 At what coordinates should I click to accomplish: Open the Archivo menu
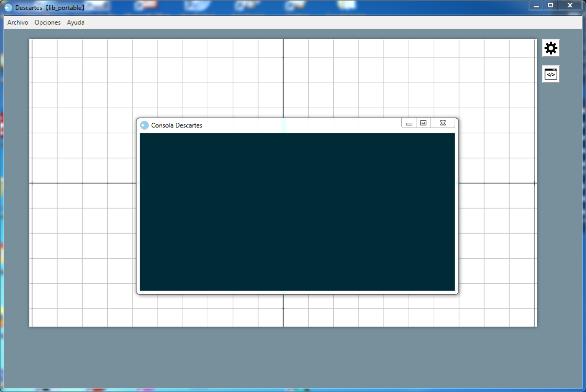click(18, 22)
